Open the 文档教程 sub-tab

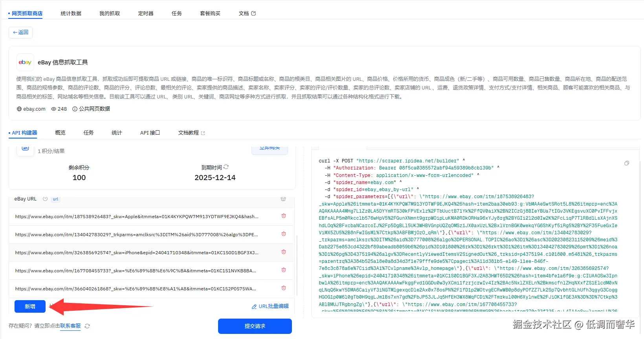189,133
